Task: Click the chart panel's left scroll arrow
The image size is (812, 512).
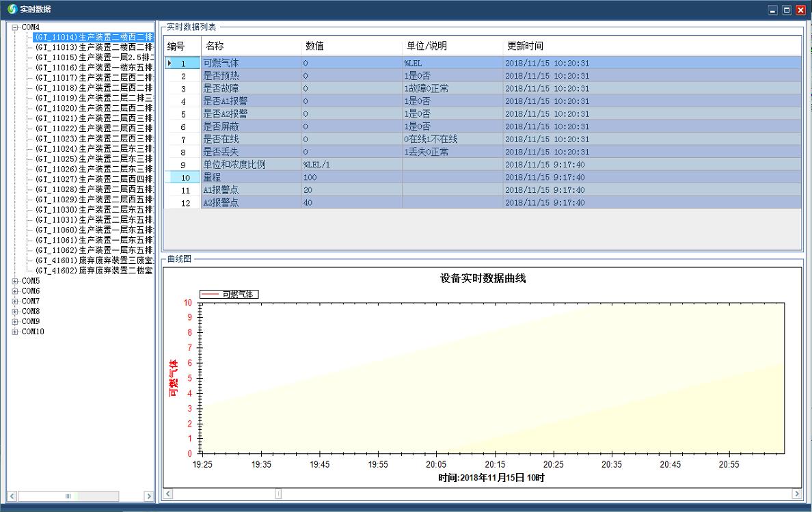Action: 168,494
